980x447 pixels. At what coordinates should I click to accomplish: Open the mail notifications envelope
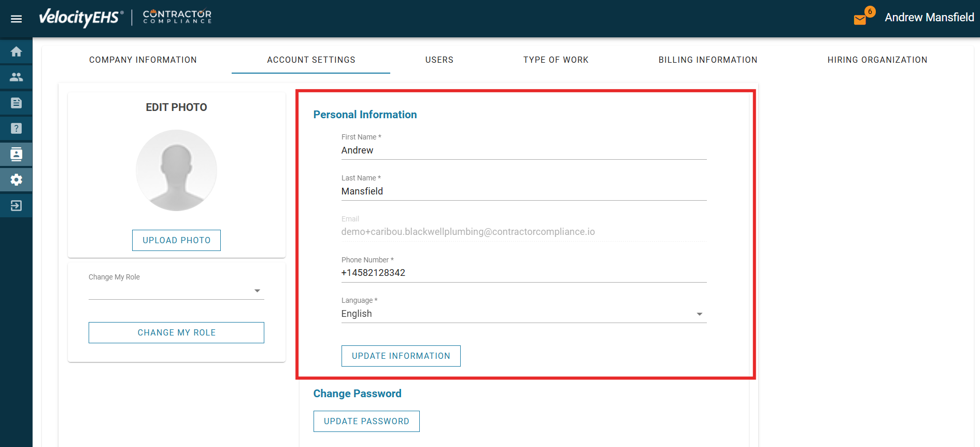tap(860, 20)
